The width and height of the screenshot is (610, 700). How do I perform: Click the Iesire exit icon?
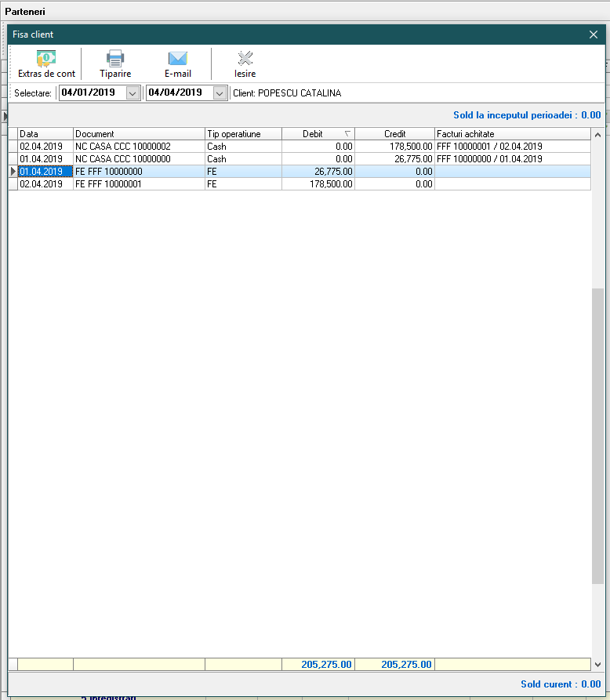(x=245, y=59)
